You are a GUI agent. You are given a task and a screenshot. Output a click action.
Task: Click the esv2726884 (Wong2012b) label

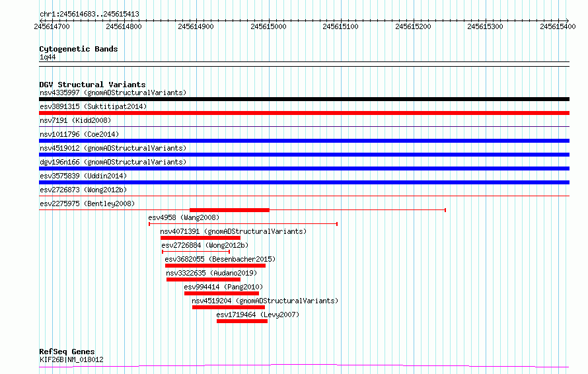(205, 245)
